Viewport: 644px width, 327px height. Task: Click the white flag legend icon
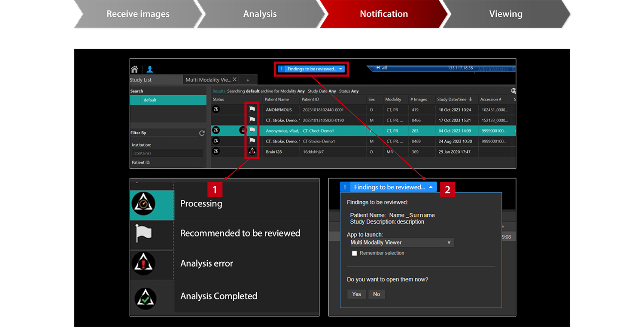(x=143, y=233)
